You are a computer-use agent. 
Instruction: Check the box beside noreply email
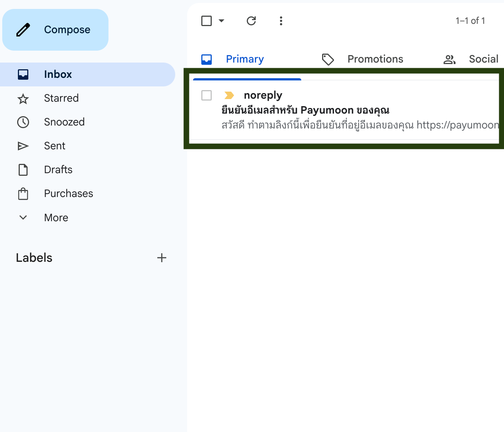(207, 95)
